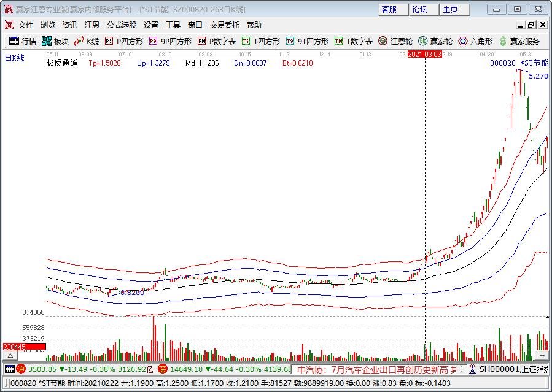Open the T数字表 tool
This screenshot has height=392, width=552.
click(354, 42)
